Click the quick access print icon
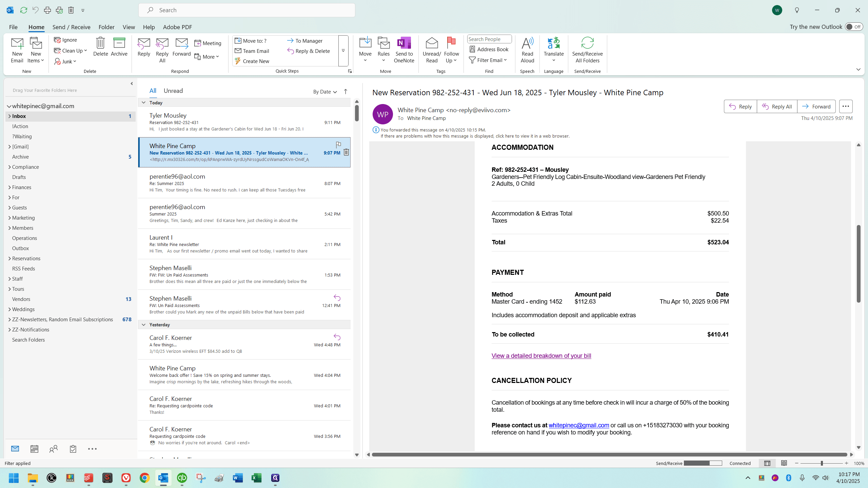868x488 pixels. pyautogui.click(x=47, y=10)
